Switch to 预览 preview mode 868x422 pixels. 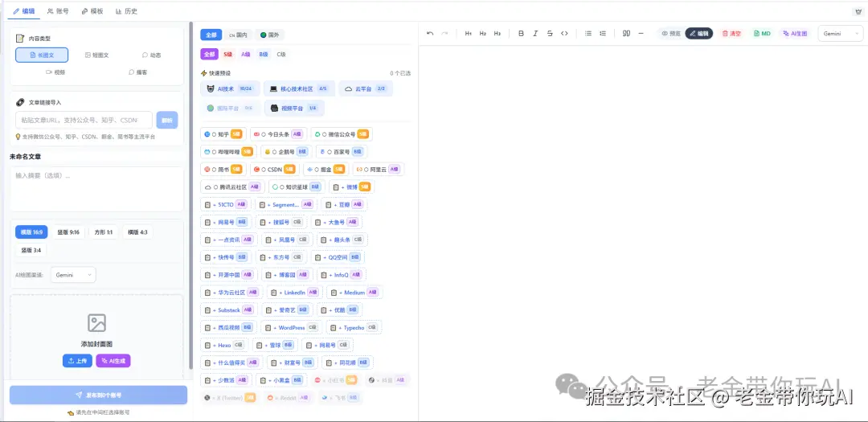[669, 33]
